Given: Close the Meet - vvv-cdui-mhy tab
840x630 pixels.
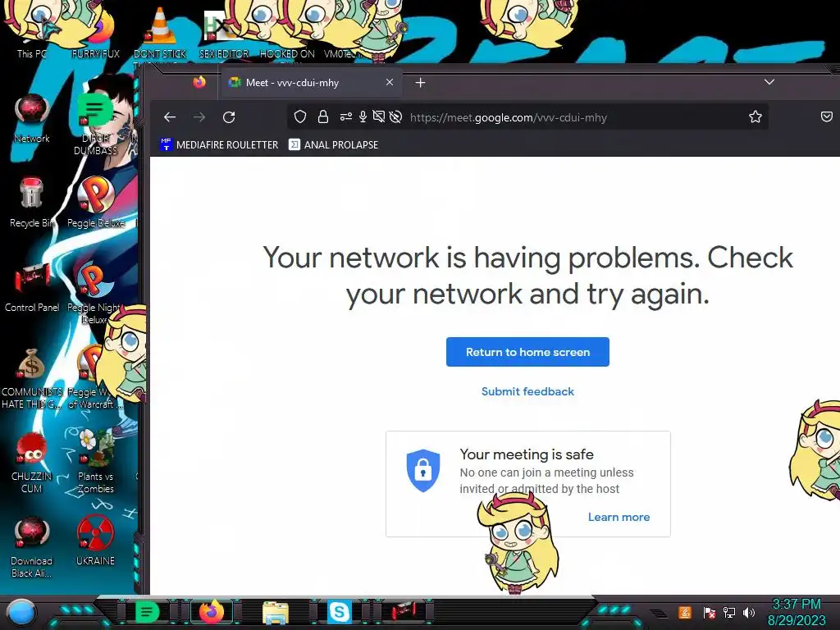Looking at the screenshot, I should (x=390, y=82).
